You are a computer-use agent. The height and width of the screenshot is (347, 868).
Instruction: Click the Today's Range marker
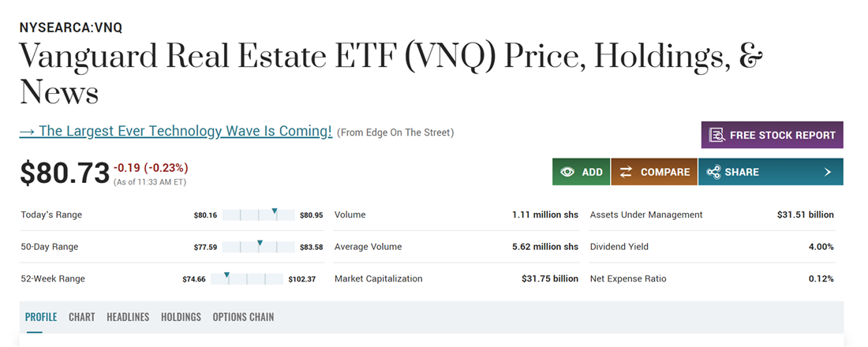[275, 211]
